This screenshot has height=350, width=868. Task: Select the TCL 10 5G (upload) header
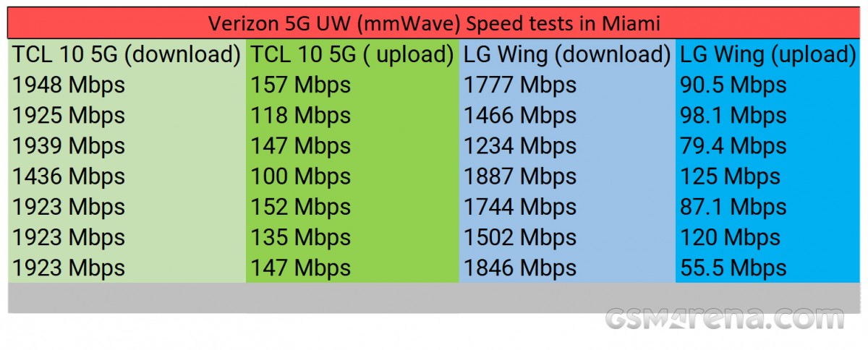352,55
